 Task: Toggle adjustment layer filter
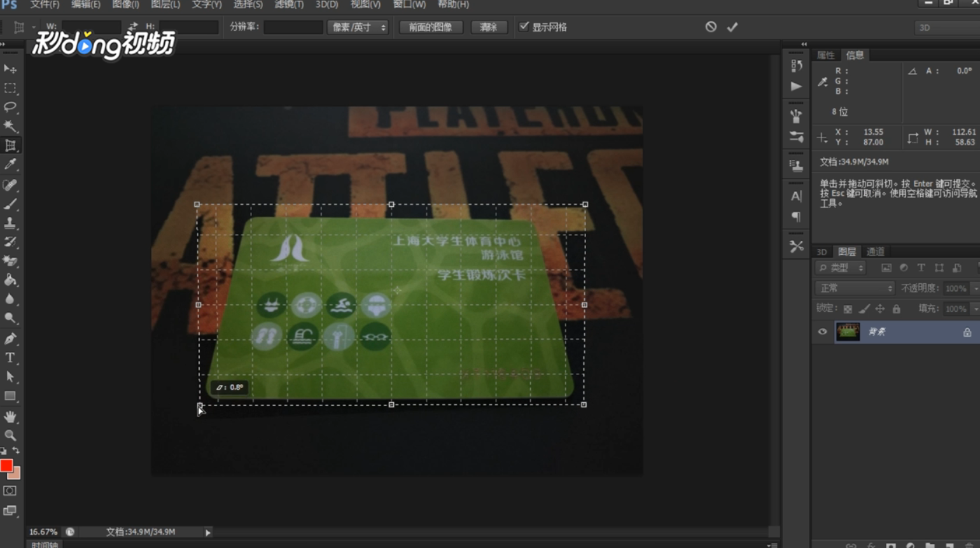click(904, 268)
